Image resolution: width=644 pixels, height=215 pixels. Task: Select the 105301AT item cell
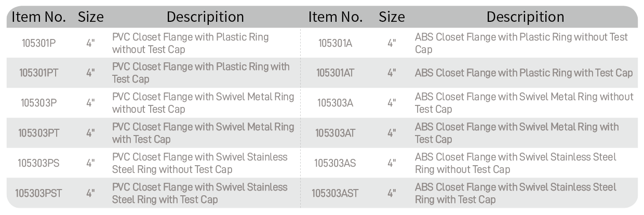pyautogui.click(x=335, y=73)
